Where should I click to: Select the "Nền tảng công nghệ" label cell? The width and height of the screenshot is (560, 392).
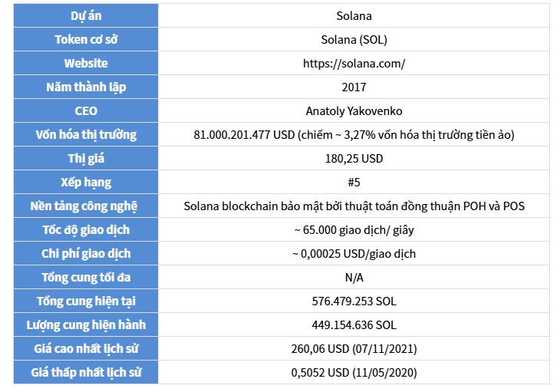coord(86,206)
